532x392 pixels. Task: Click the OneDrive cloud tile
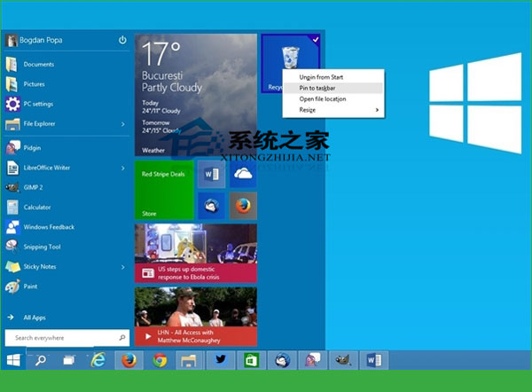243,175
